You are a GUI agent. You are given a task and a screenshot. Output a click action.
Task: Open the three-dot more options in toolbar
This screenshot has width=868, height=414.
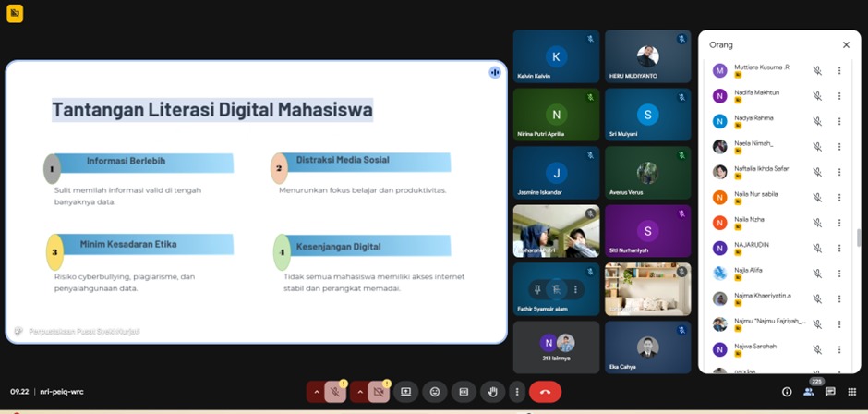[516, 392]
